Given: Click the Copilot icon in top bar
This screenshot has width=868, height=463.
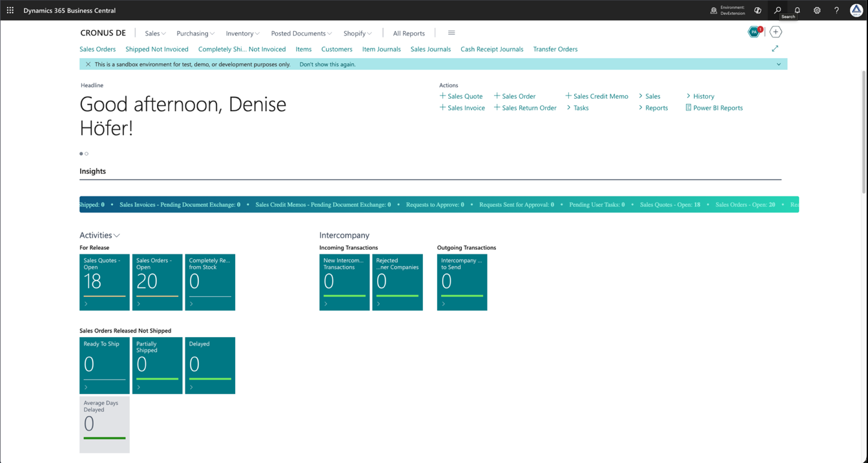Looking at the screenshot, I should coord(758,10).
